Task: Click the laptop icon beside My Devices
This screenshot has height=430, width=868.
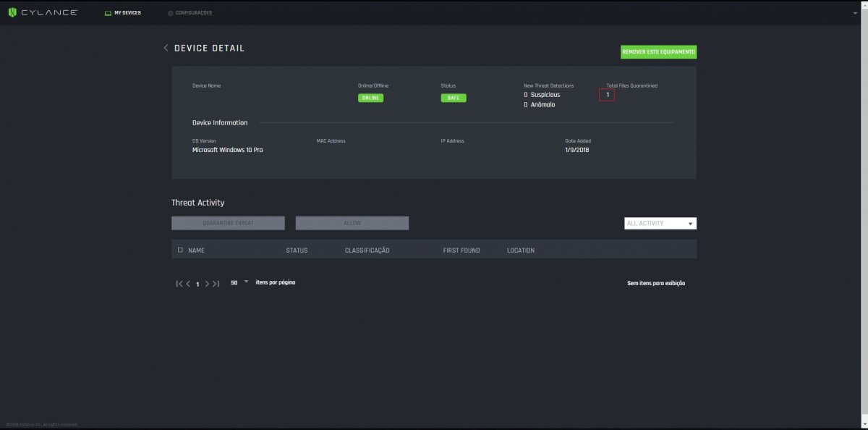Action: [109, 13]
